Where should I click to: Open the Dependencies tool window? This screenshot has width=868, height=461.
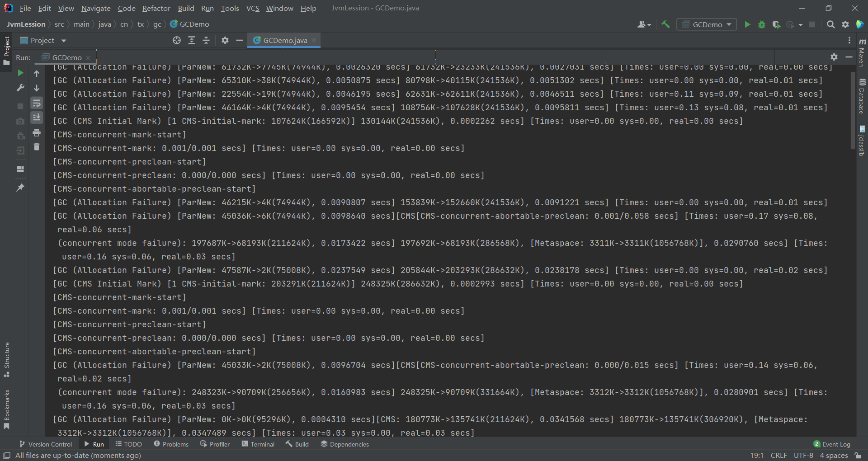coord(345,444)
